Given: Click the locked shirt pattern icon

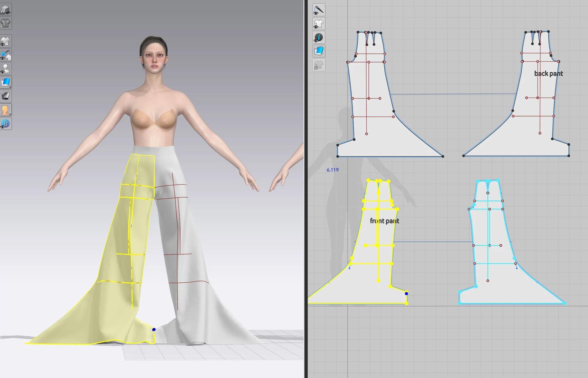Looking at the screenshot, I should 319,65.
